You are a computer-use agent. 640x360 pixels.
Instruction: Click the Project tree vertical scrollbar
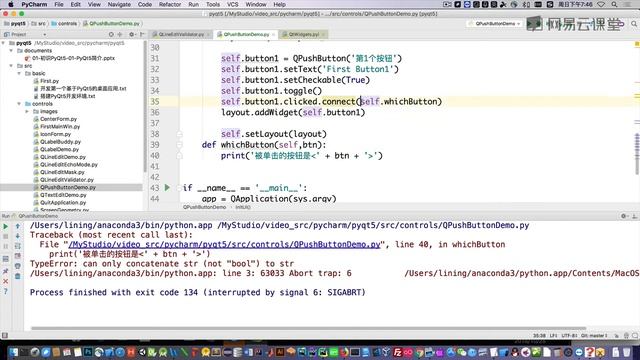coord(145,106)
